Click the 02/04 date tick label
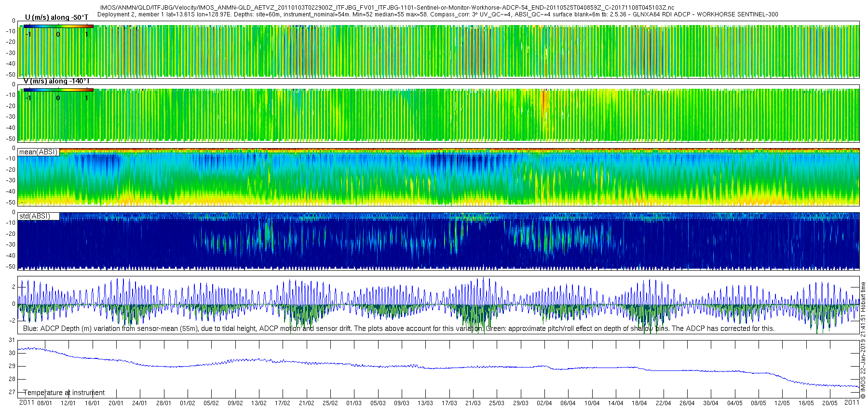 [544, 403]
